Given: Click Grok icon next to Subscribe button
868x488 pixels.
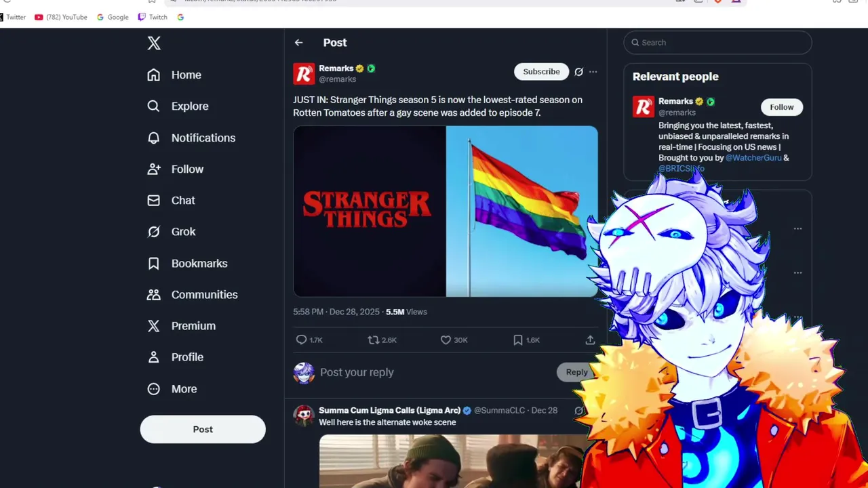Looking at the screenshot, I should coord(578,72).
